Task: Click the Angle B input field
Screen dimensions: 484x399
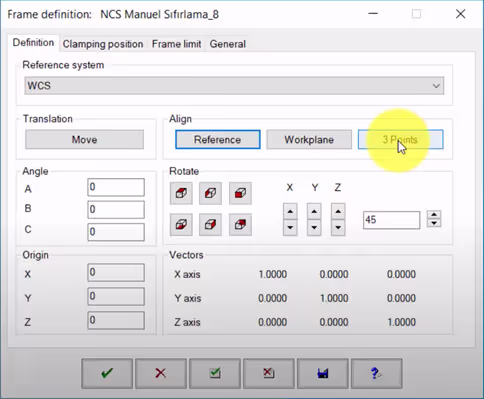Action: click(116, 210)
